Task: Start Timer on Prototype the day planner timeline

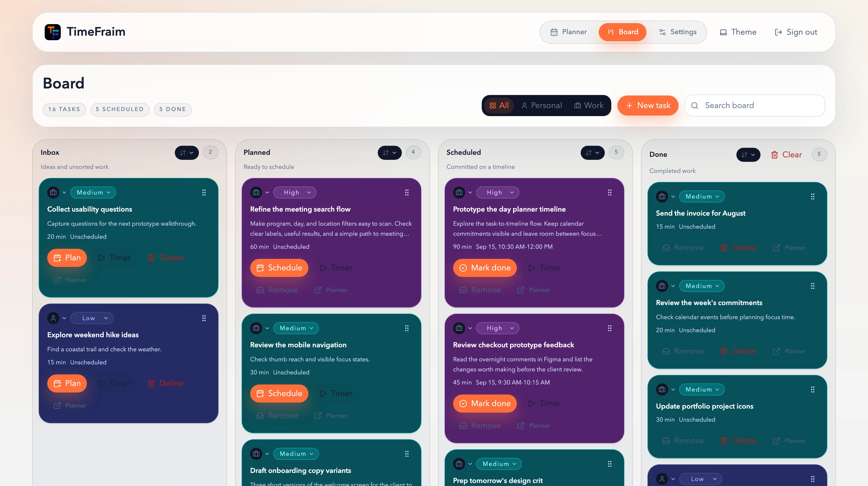Action: click(x=544, y=268)
